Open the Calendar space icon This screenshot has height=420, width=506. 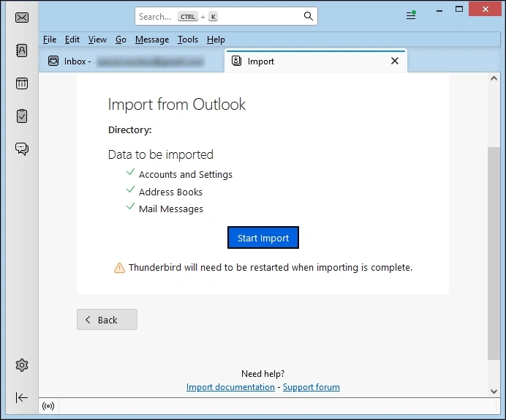pyautogui.click(x=22, y=83)
